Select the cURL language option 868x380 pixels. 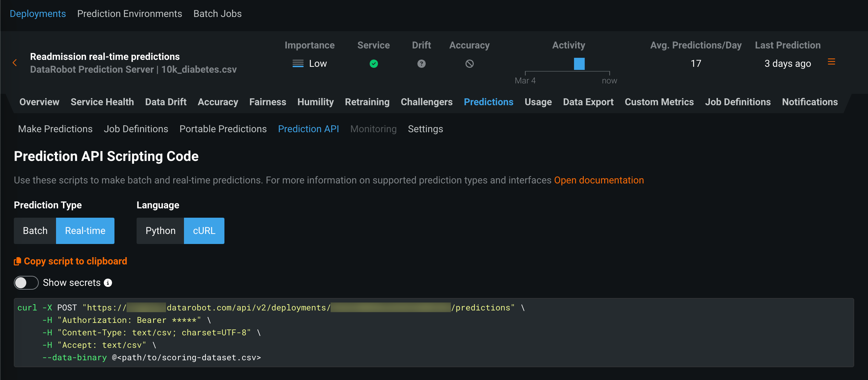tap(204, 231)
